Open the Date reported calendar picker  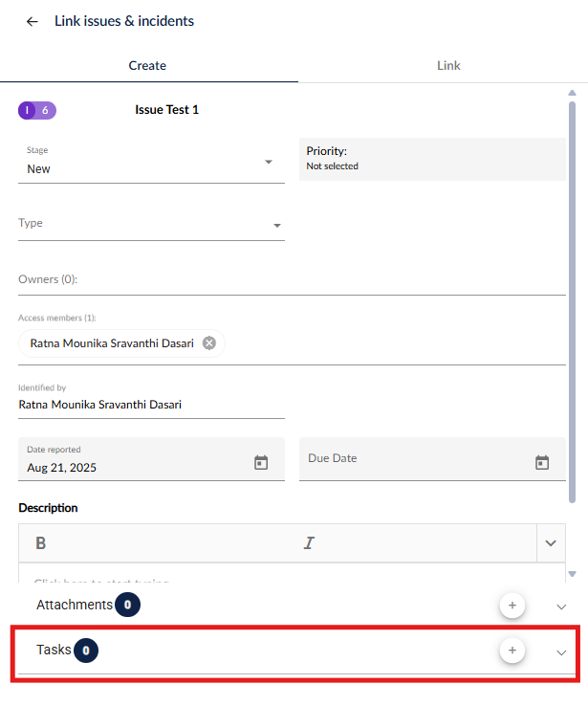coord(261,462)
